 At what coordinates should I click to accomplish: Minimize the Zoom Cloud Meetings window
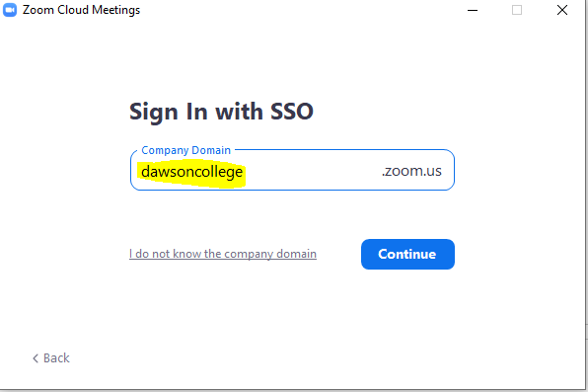tap(473, 10)
